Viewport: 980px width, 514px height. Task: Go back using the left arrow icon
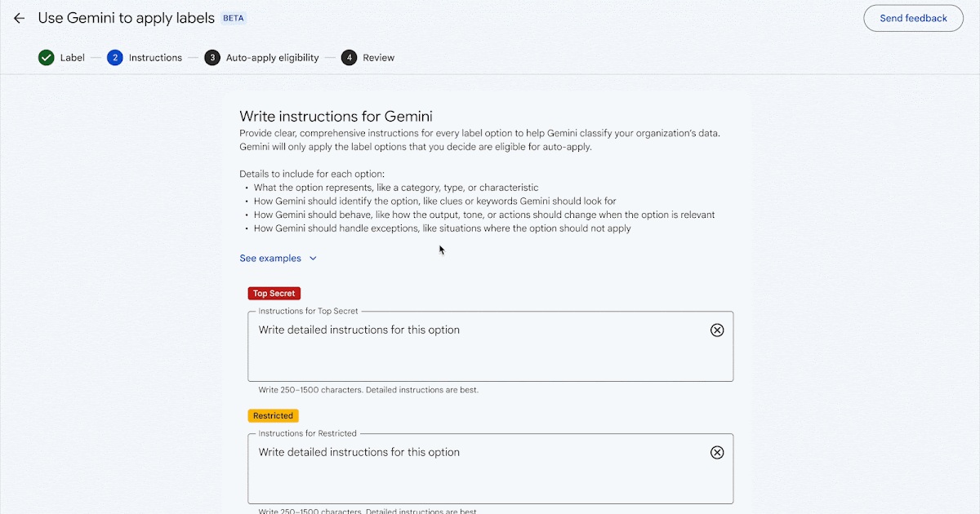point(19,18)
